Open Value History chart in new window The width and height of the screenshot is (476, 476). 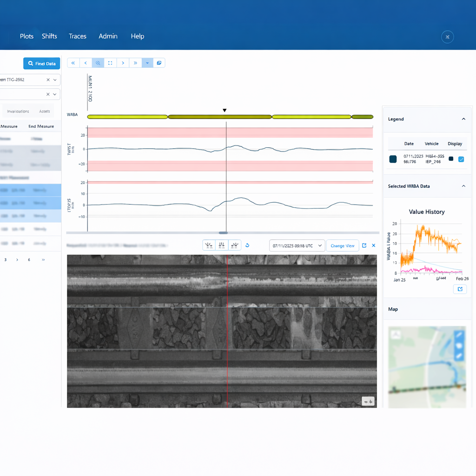tap(460, 289)
